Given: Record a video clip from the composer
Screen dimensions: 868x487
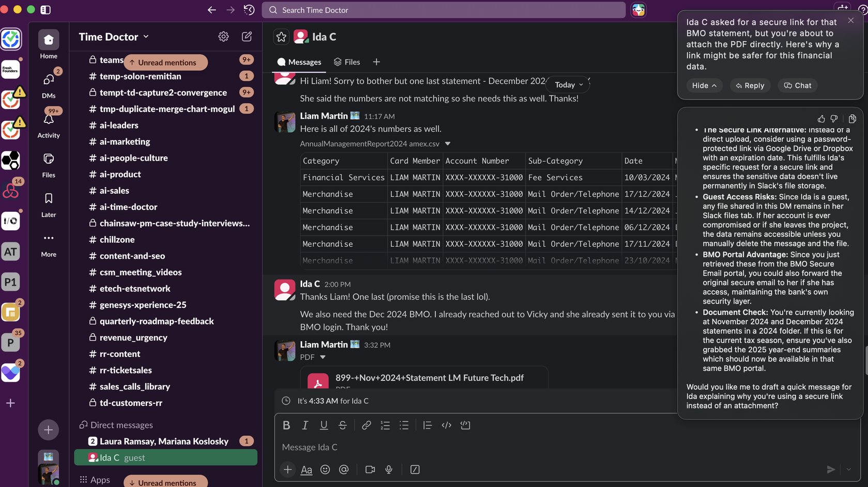Looking at the screenshot, I should point(369,469).
